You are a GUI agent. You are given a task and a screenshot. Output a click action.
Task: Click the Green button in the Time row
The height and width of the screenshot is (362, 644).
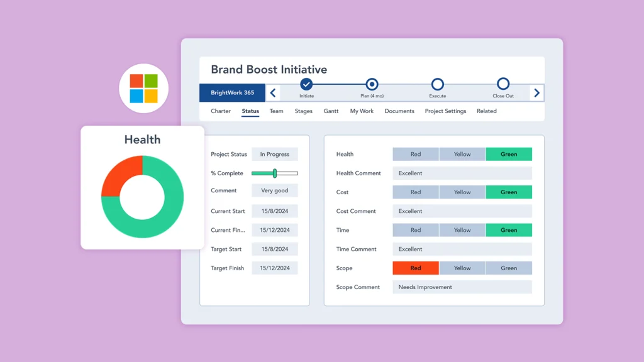click(509, 230)
